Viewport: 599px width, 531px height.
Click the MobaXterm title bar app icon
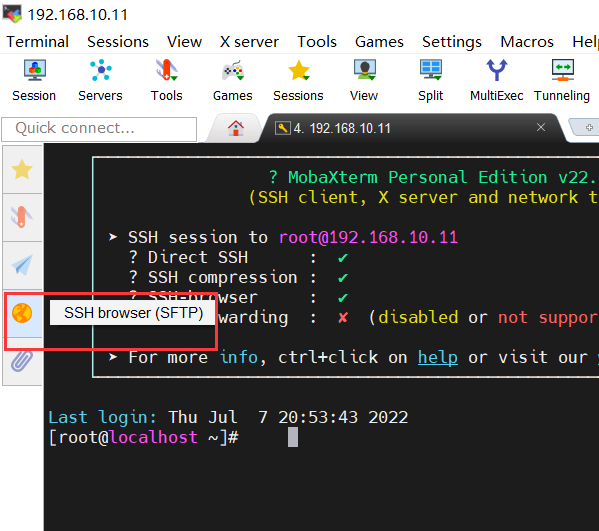point(12,14)
